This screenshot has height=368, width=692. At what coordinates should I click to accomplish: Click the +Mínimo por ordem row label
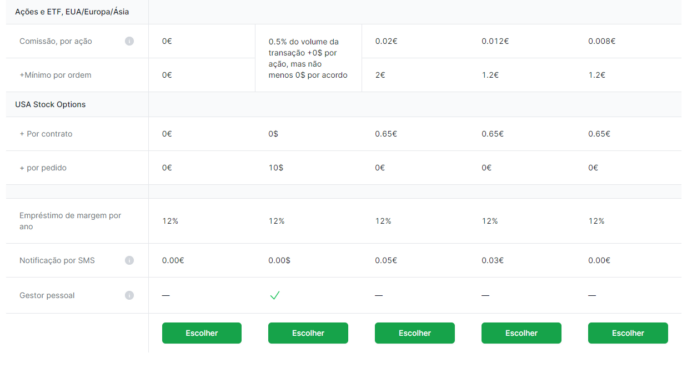[x=55, y=75]
